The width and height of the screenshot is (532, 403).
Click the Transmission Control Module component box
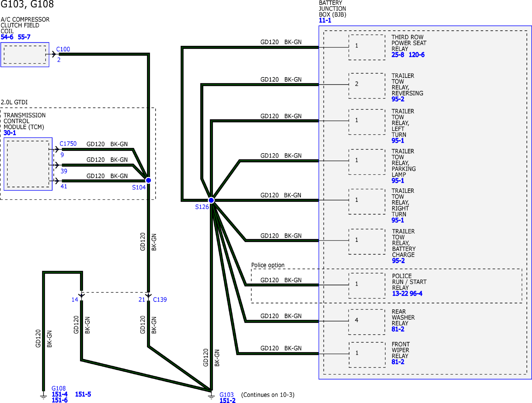coord(28,164)
